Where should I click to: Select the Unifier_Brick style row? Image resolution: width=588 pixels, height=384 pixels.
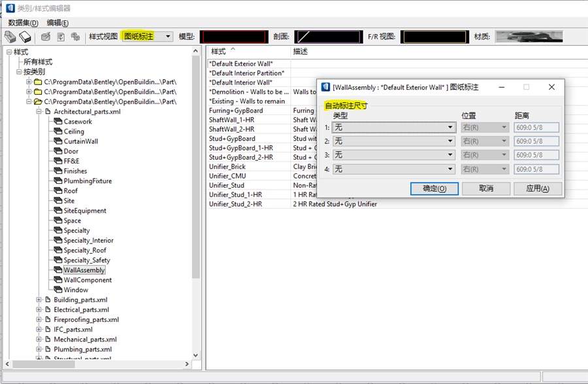[x=227, y=167]
